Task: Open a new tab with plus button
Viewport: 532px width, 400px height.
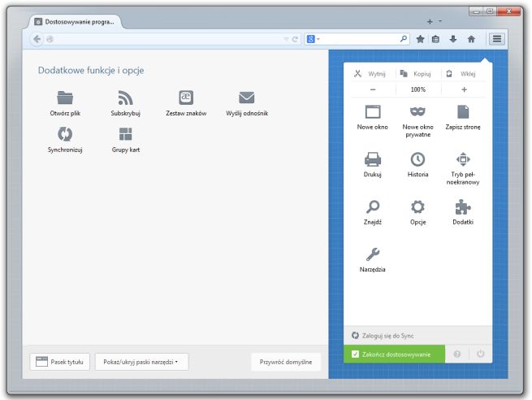Action: [x=430, y=22]
